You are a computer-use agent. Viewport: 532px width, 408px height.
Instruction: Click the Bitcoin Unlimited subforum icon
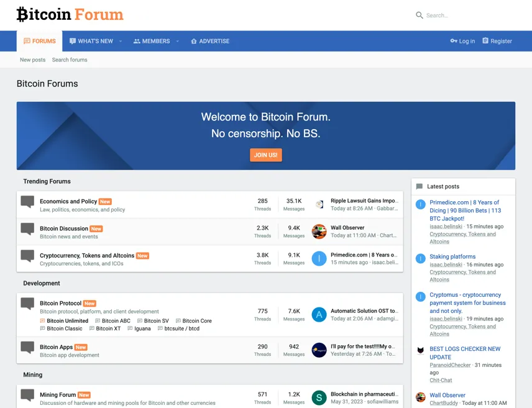tap(42, 321)
